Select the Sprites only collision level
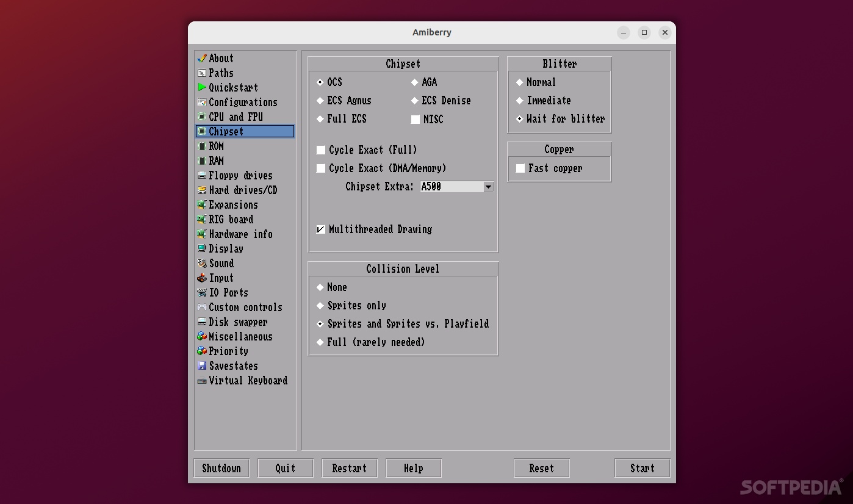The image size is (853, 504). pyautogui.click(x=320, y=306)
